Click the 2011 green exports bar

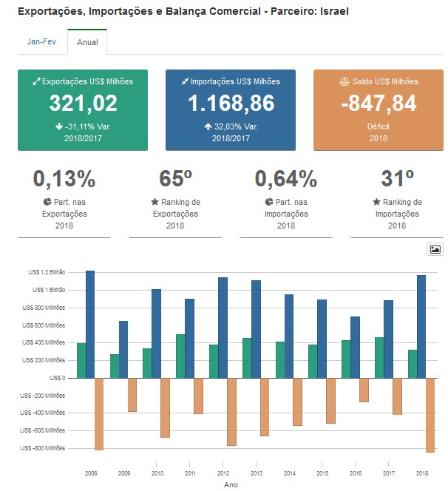(180, 356)
